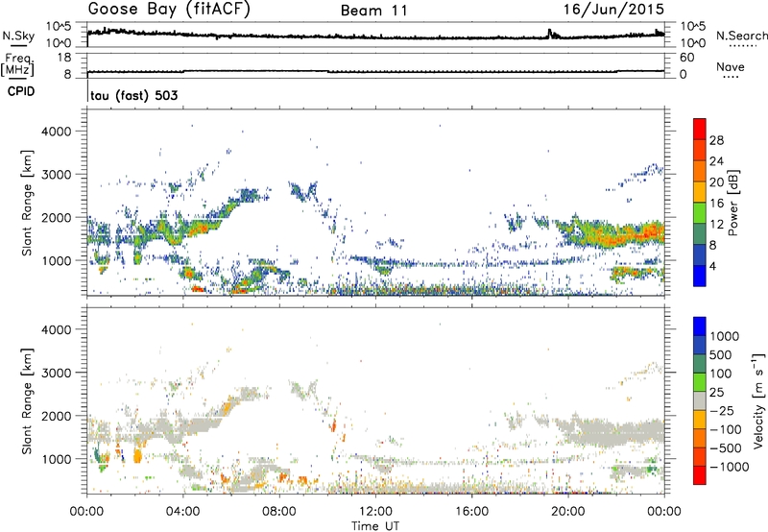This screenshot has height=532, width=768.
Task: Click the Nave axis value "60"
Action: pos(686,58)
